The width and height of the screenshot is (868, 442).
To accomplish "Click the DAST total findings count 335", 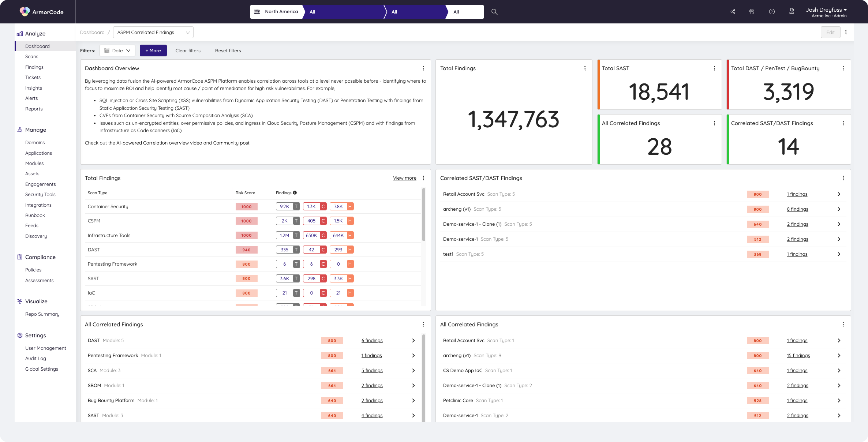I will [288, 250].
